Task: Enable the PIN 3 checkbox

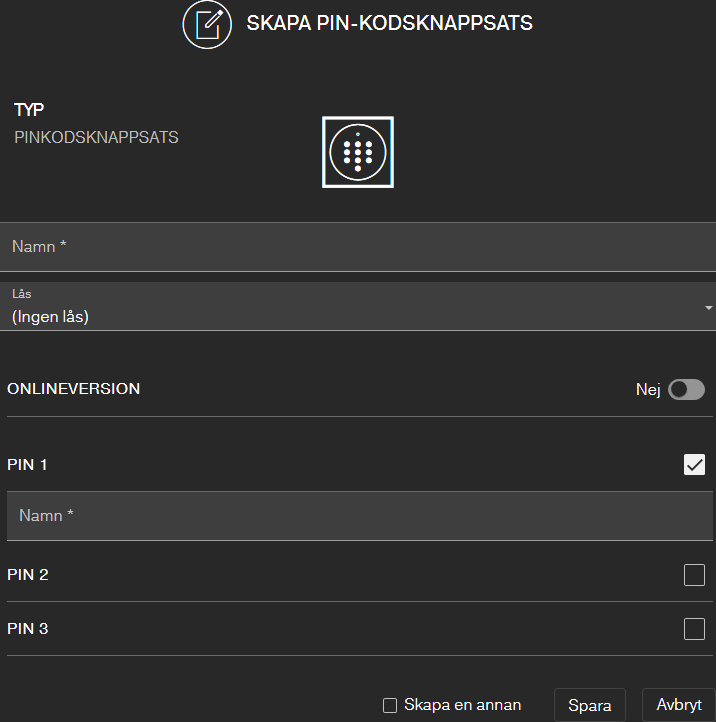Action: click(694, 629)
